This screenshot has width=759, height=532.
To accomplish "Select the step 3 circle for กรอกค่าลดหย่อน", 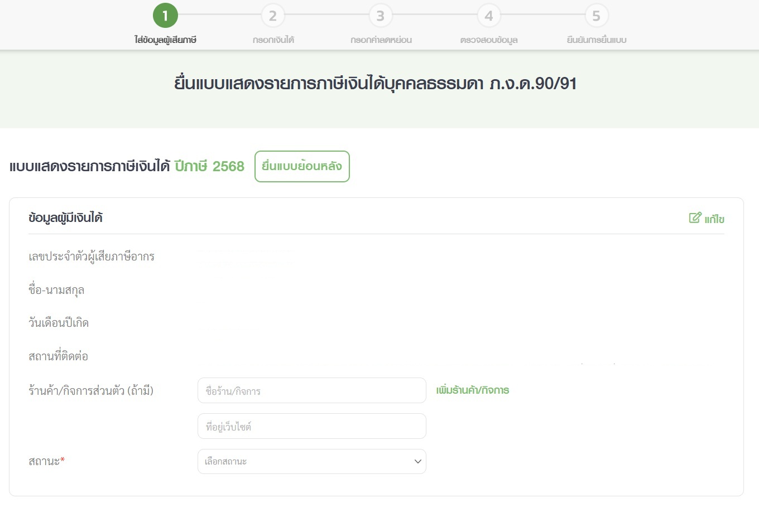I will [x=381, y=16].
